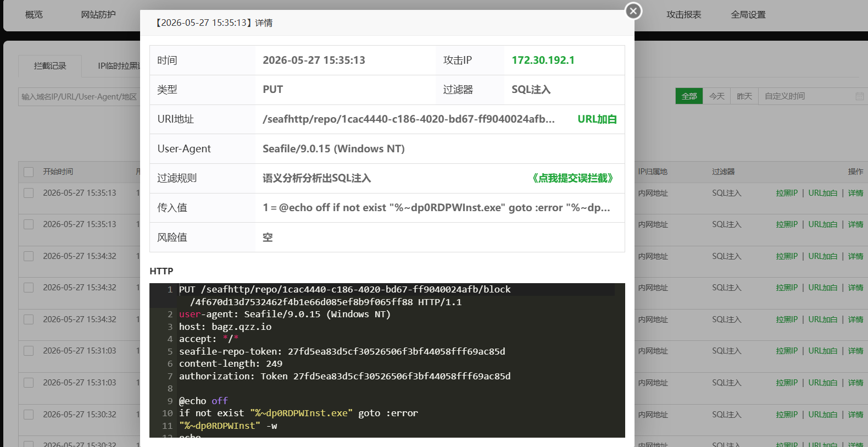Viewport: 868px width, 447px height.
Task: Click 拉黑IP in first 15:35:13 row
Action: pos(787,193)
